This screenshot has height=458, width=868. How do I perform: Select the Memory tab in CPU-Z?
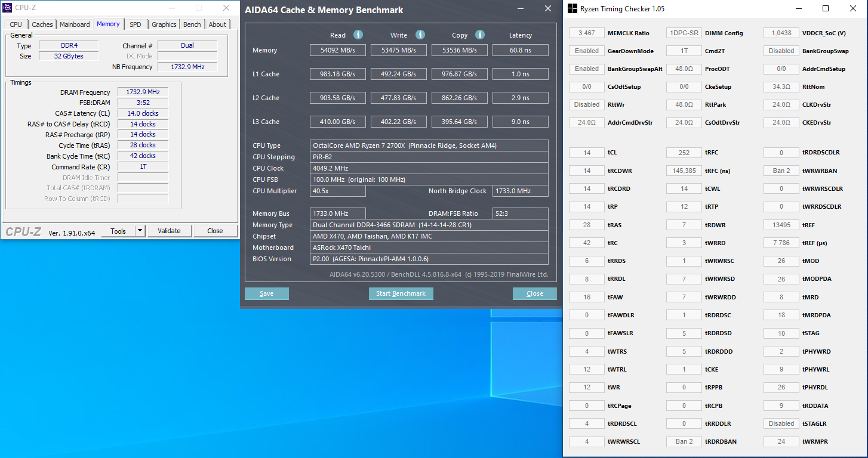[x=108, y=24]
